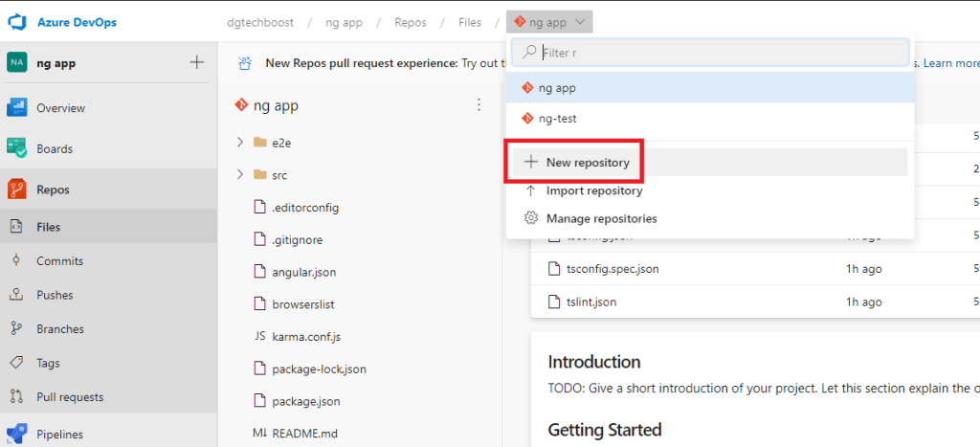Choose Import repository option
This screenshot has height=447, width=980.
(x=593, y=190)
